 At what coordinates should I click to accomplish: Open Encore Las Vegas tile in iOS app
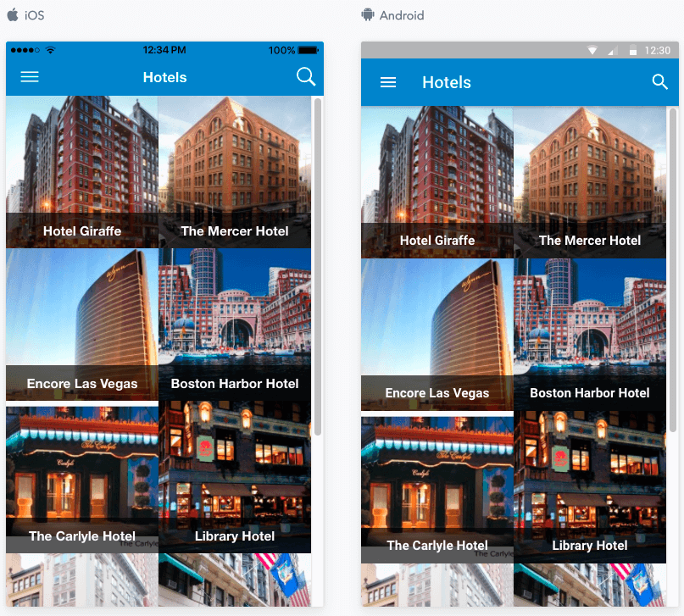tap(82, 325)
